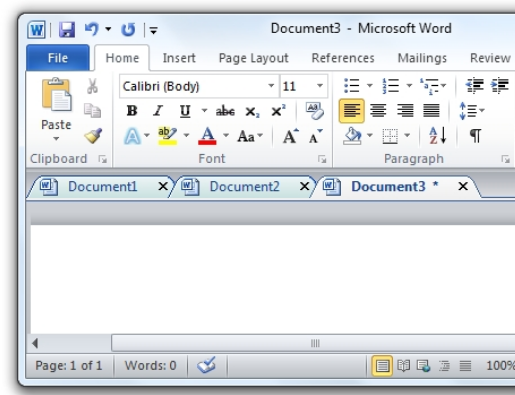Select Align Text Right
515x395 pixels.
[405, 111]
